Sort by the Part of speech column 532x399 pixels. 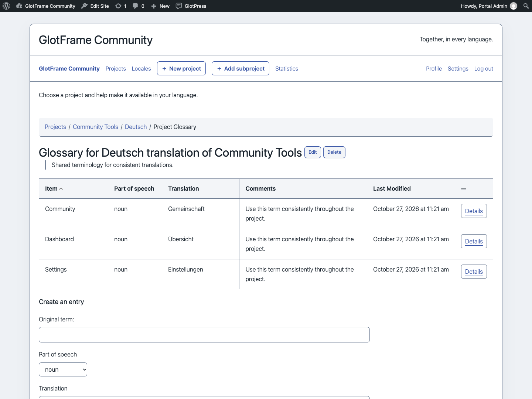point(134,188)
